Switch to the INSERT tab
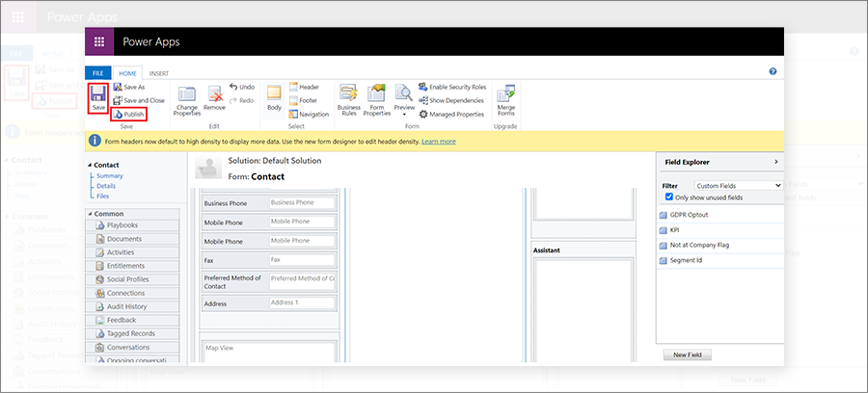868x393 pixels. [x=159, y=73]
